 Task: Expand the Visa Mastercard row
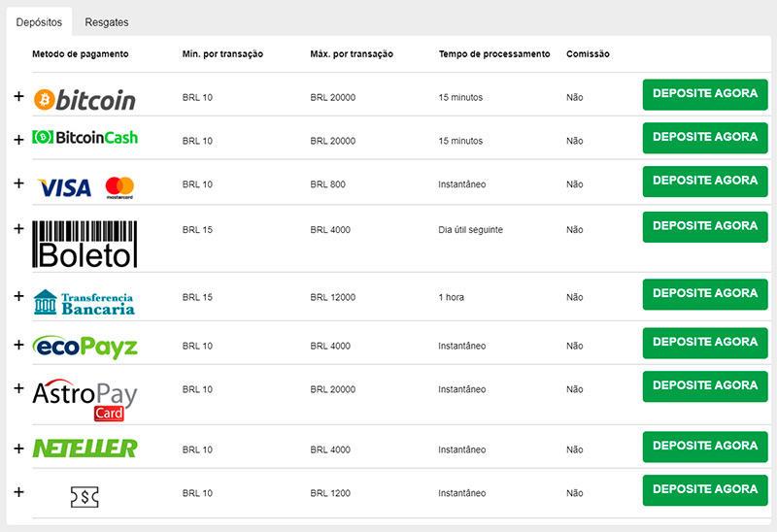pos(18,183)
